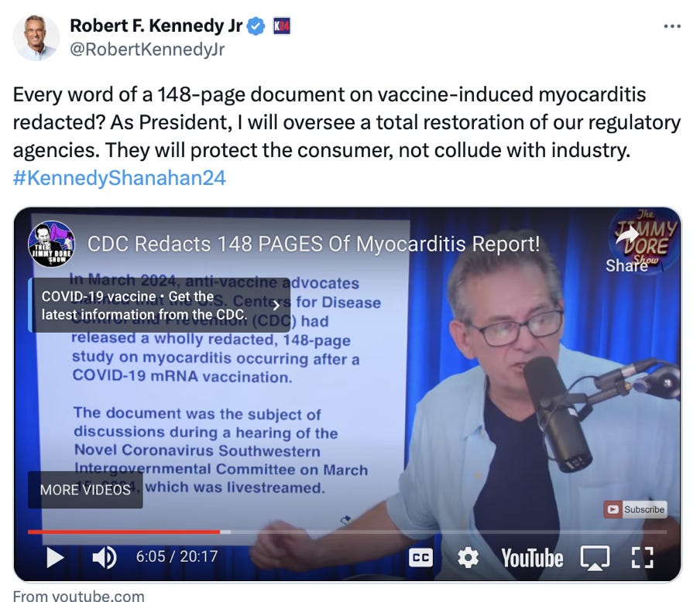Open the #KennedyShanahan24 hashtag
The width and height of the screenshot is (700, 602).
[x=119, y=178]
